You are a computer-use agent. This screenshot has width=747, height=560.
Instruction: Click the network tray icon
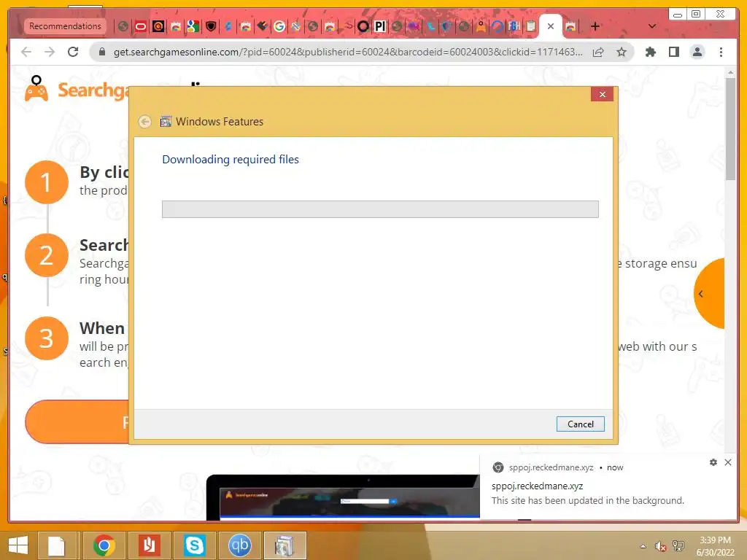pos(678,546)
